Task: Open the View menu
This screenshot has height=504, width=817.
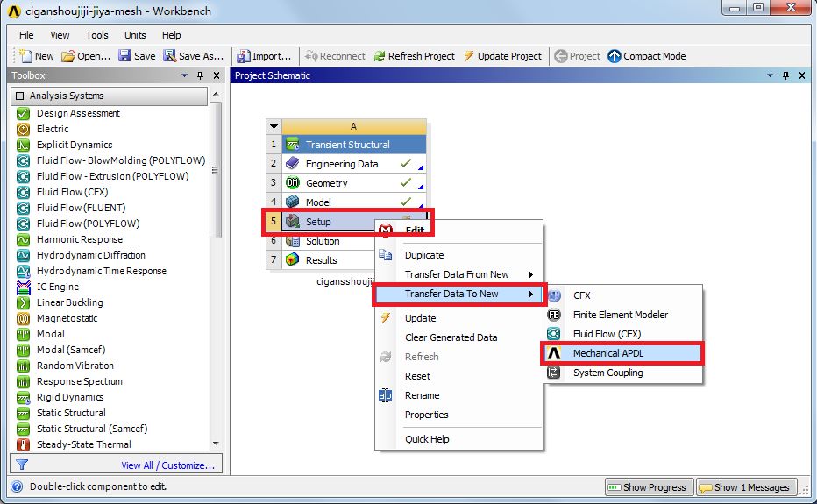Action: click(x=60, y=35)
